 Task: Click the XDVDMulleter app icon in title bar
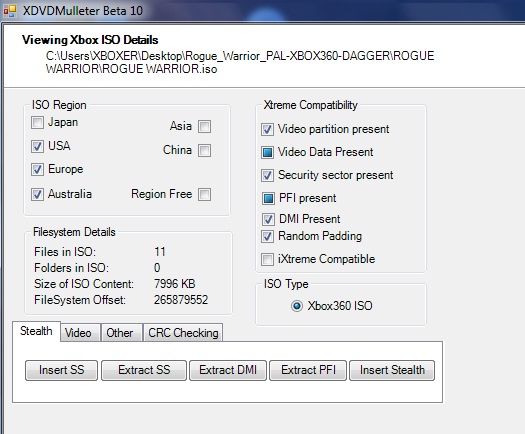[10, 11]
